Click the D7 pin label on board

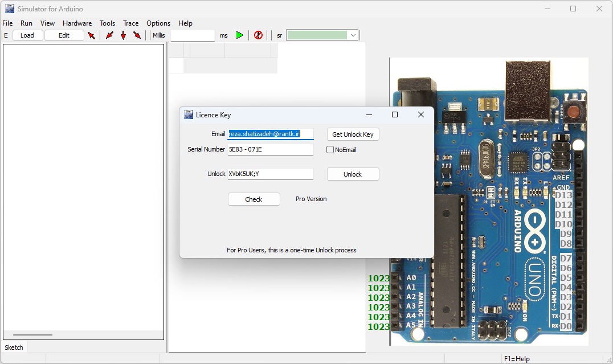pos(566,259)
